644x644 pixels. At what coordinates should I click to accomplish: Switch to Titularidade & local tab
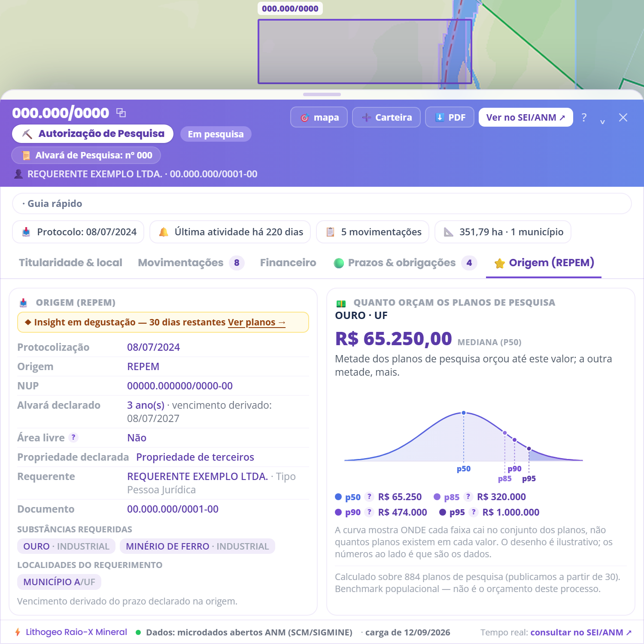click(x=70, y=262)
